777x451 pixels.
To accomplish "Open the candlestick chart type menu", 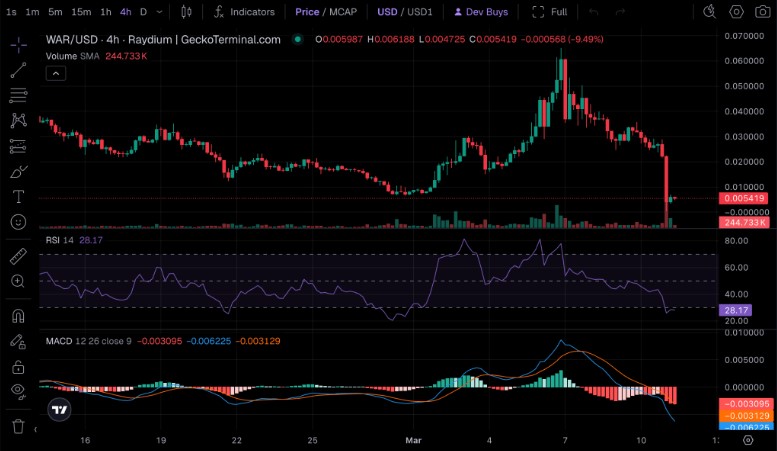I will 186,12.
